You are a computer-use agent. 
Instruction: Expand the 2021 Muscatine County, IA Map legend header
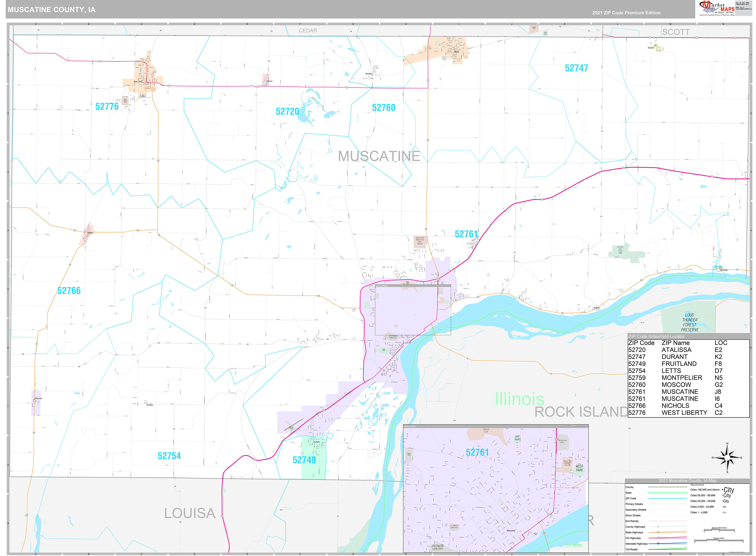coord(688,481)
